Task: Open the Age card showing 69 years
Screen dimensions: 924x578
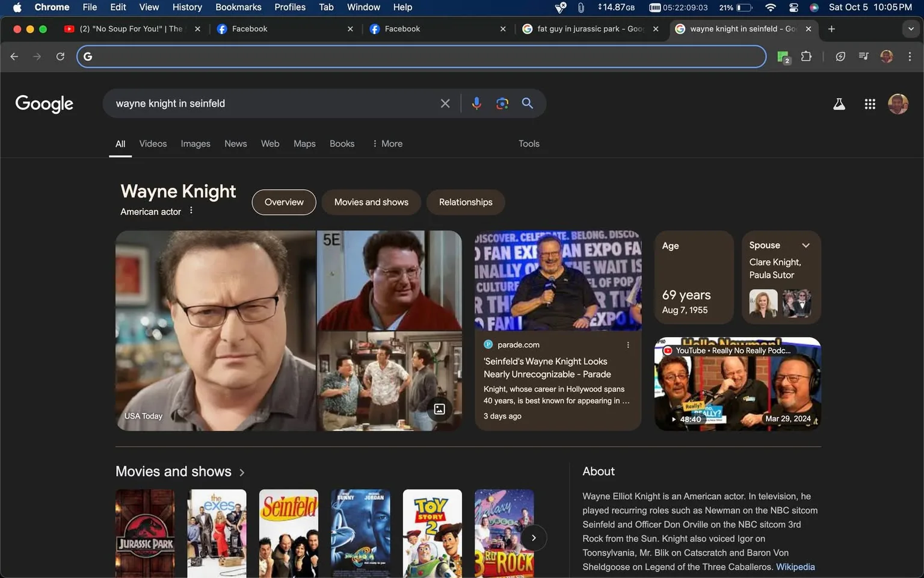Action: click(x=694, y=278)
